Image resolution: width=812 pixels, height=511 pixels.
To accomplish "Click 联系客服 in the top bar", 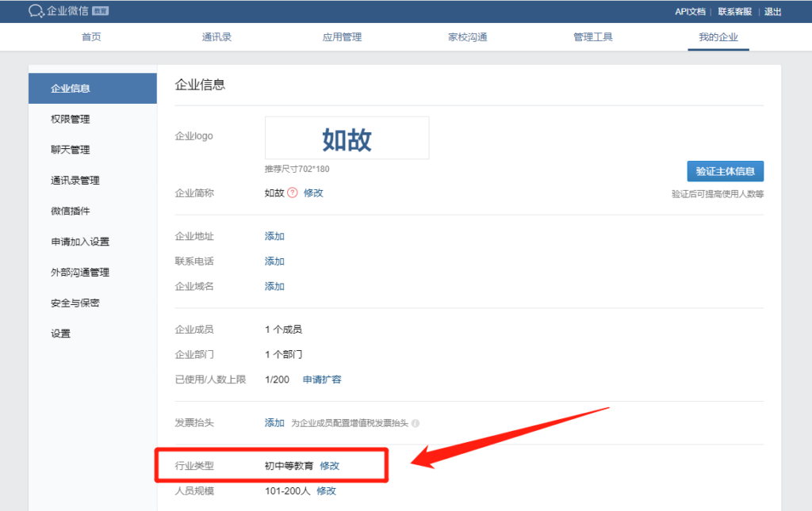I will (735, 11).
